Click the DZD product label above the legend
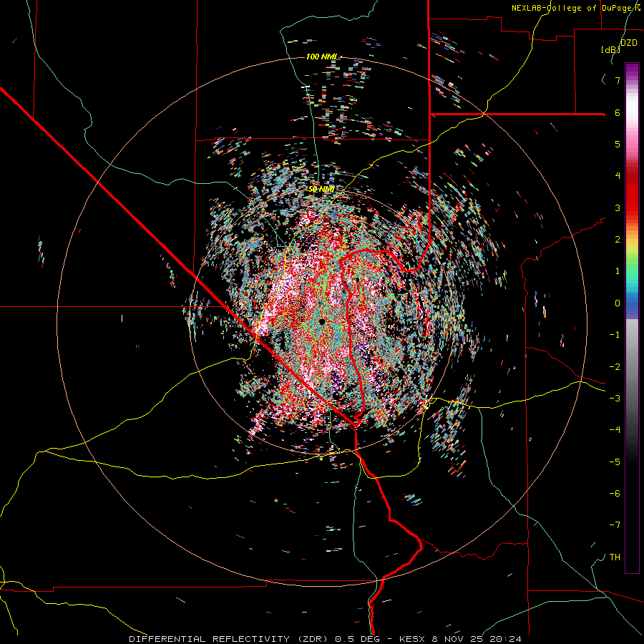The width and height of the screenshot is (644, 644). (629, 43)
